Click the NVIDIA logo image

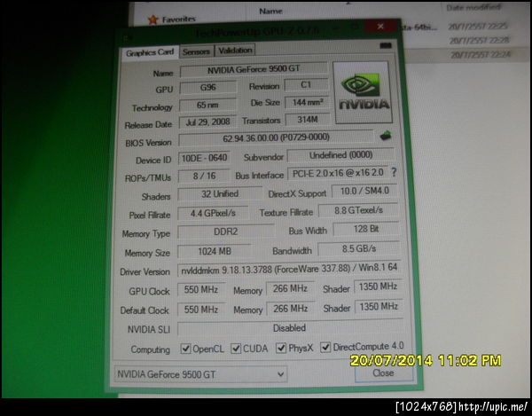click(363, 92)
